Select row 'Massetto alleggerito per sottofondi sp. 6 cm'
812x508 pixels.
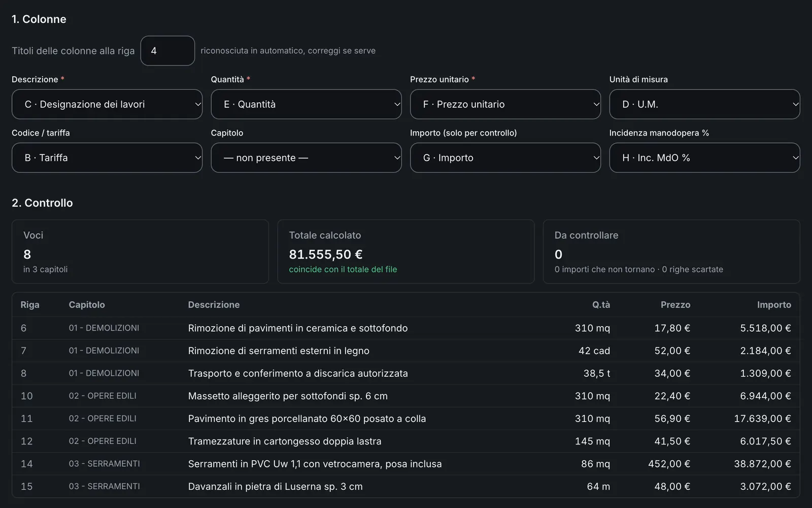pos(406,396)
